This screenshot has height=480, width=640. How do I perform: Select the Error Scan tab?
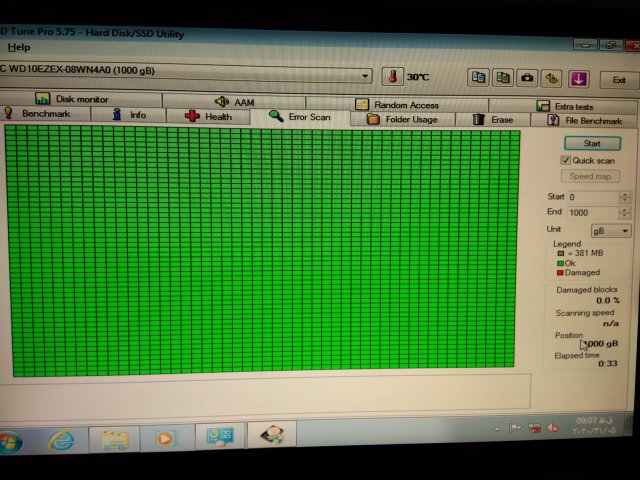300,117
